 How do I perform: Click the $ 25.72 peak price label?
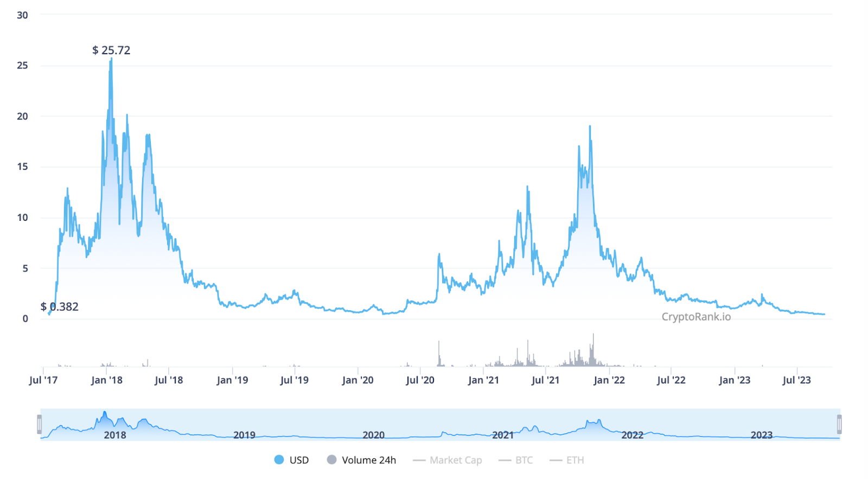(111, 50)
